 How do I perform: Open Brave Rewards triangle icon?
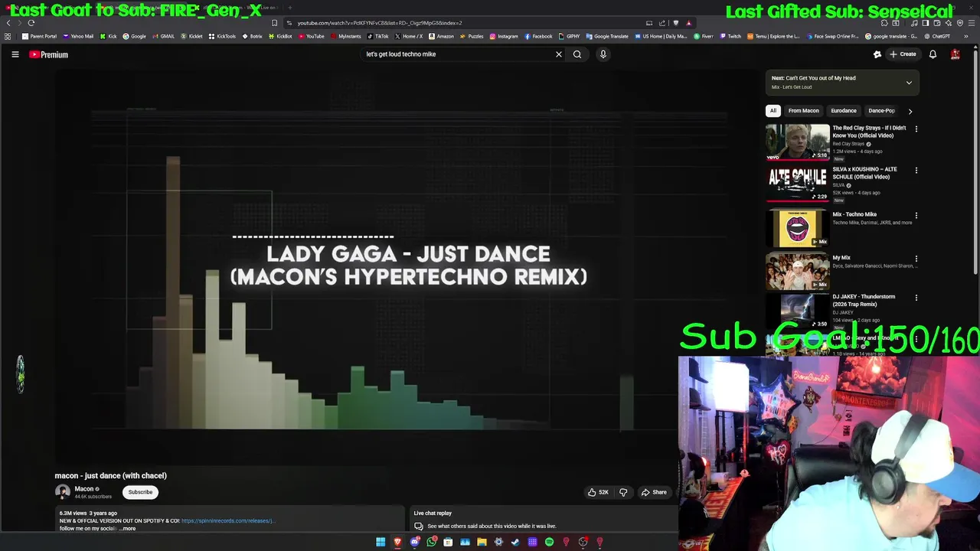click(x=688, y=23)
